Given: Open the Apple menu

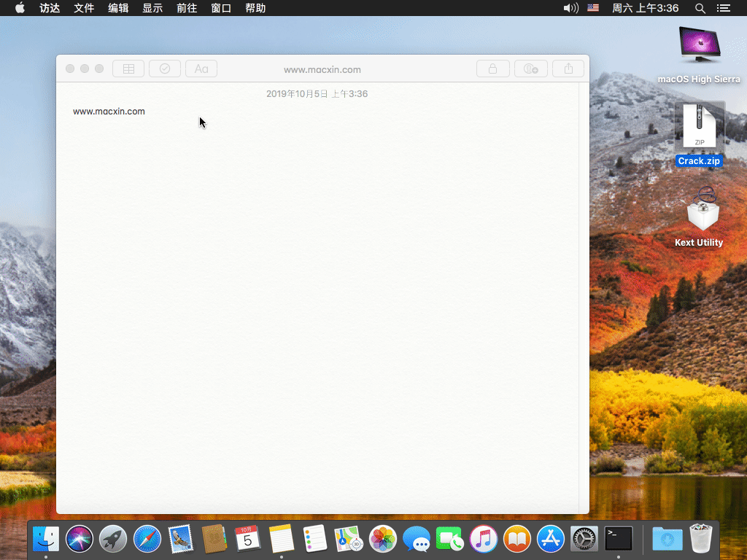Looking at the screenshot, I should tap(20, 8).
